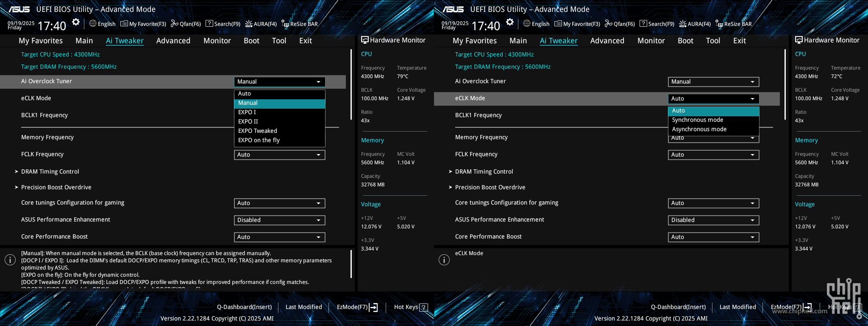Screen dimensions: 868x326
Task: Open My Favorite(F3) in right window
Action: tap(577, 24)
